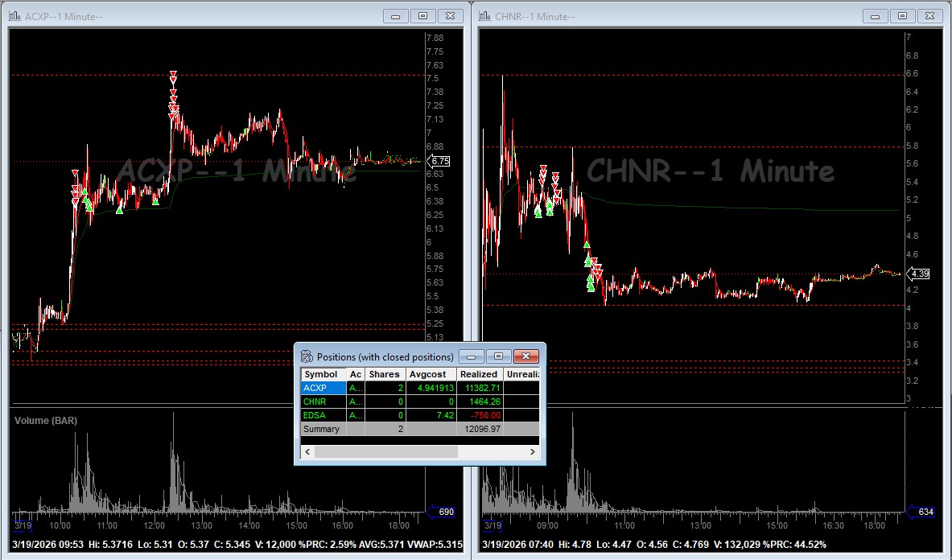This screenshot has width=952, height=560.
Task: Click the Summary row label
Action: 322,429
